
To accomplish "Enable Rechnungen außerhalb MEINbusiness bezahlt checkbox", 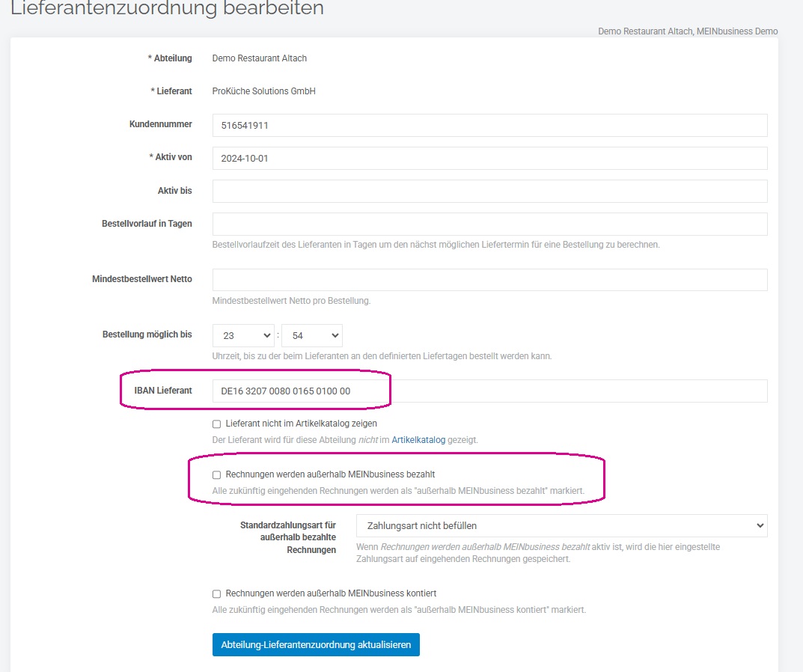I will pos(216,474).
